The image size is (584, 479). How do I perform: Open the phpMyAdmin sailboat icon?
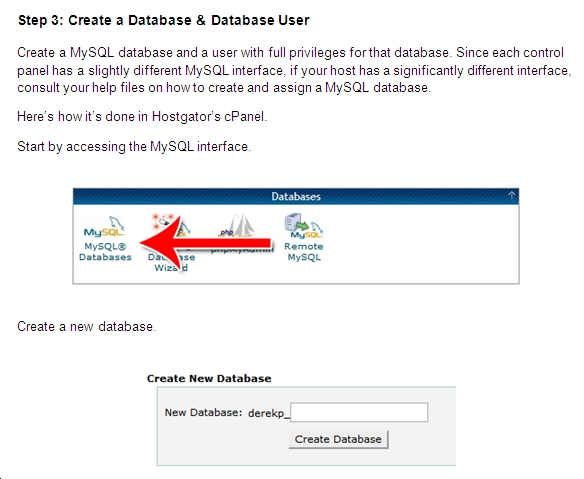pyautogui.click(x=237, y=225)
